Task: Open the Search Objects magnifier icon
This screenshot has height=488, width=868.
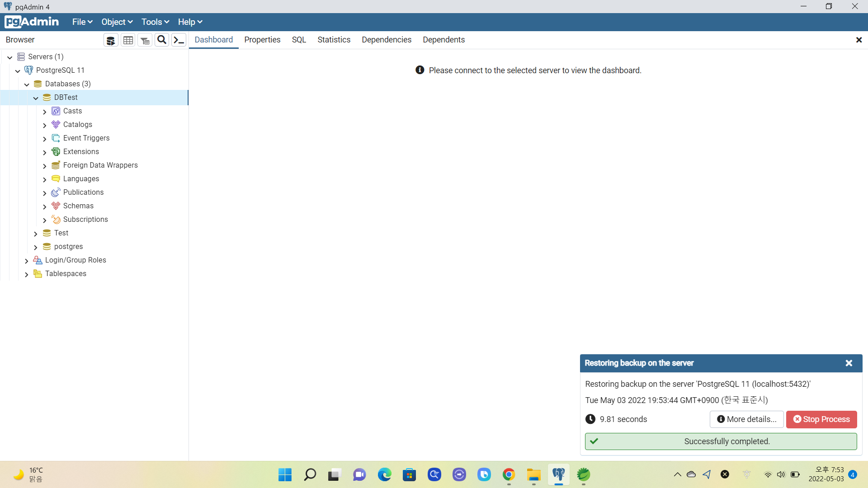Action: pyautogui.click(x=161, y=40)
